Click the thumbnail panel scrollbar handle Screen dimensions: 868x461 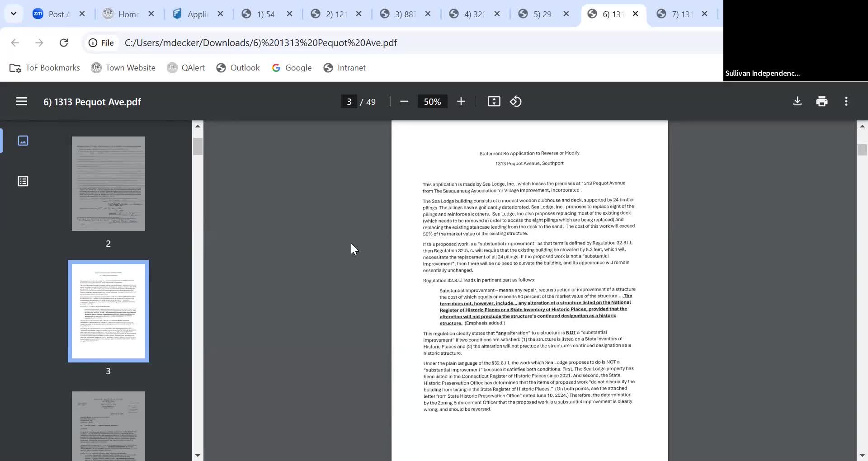coord(198,146)
